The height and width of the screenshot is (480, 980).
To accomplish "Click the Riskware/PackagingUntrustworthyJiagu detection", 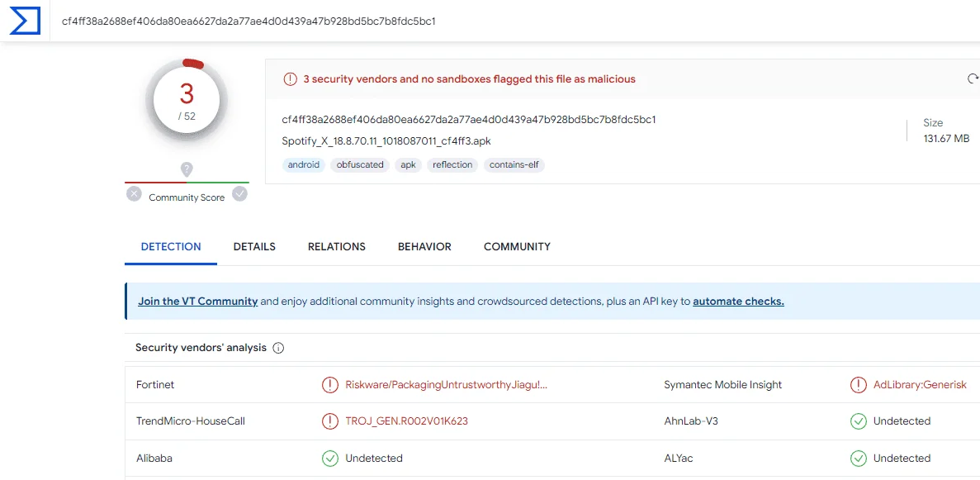I will click(447, 385).
